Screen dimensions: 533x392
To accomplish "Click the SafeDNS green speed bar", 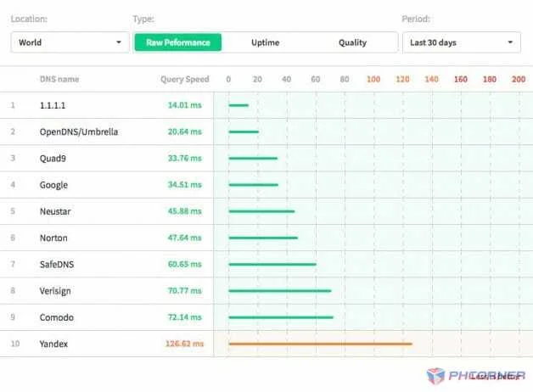I will click(x=272, y=264).
